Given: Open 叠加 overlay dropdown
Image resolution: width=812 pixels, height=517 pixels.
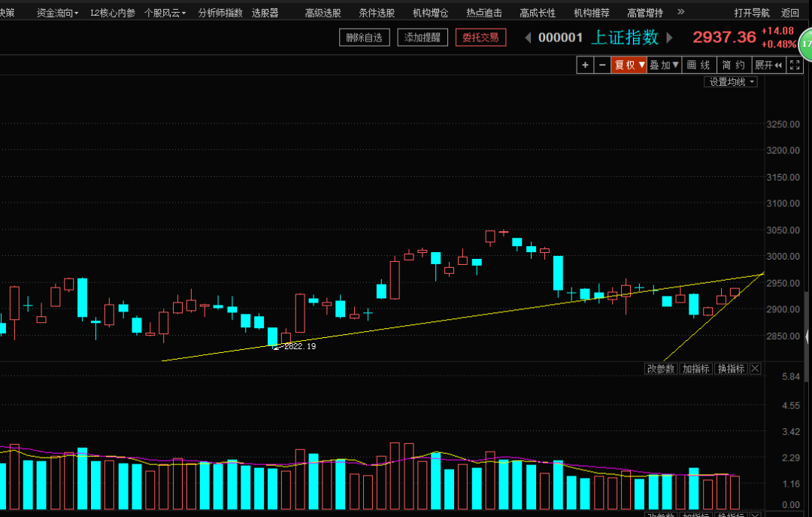Looking at the screenshot, I should coord(664,65).
